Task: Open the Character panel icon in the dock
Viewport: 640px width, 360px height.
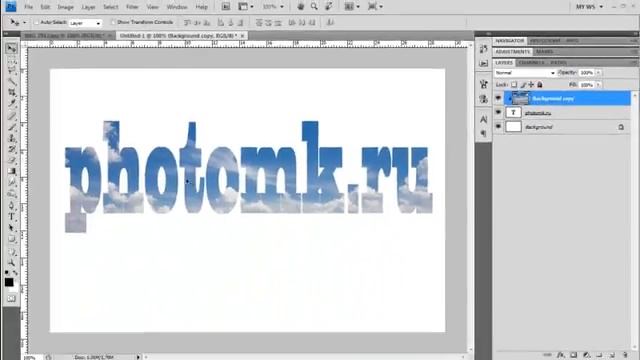Action: point(484,119)
